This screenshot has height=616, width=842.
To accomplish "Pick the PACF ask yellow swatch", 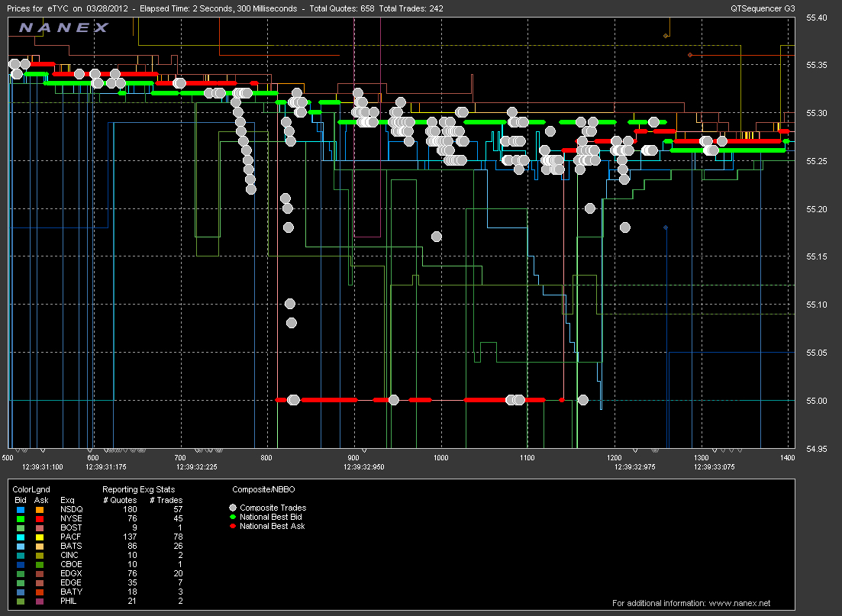I will pyautogui.click(x=40, y=537).
